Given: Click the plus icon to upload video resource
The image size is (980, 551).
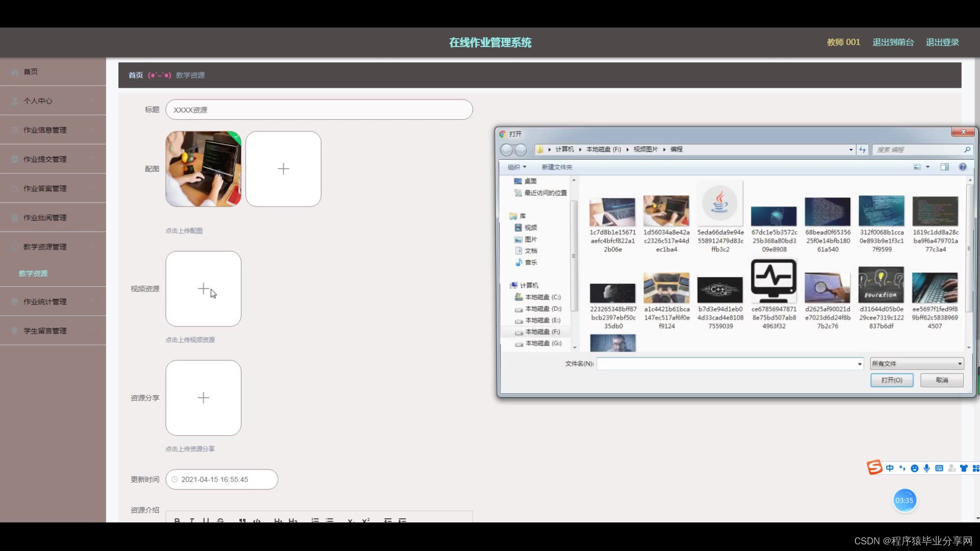Looking at the screenshot, I should 203,289.
